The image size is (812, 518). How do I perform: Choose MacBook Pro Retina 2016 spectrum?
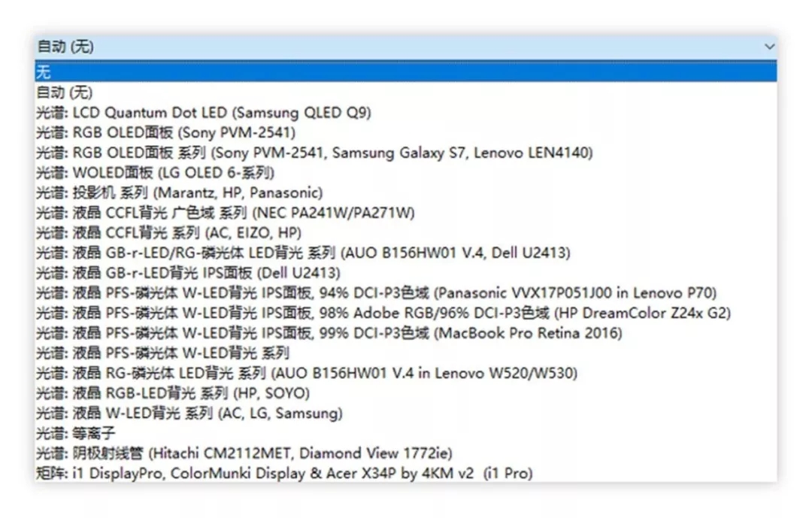tap(329, 333)
